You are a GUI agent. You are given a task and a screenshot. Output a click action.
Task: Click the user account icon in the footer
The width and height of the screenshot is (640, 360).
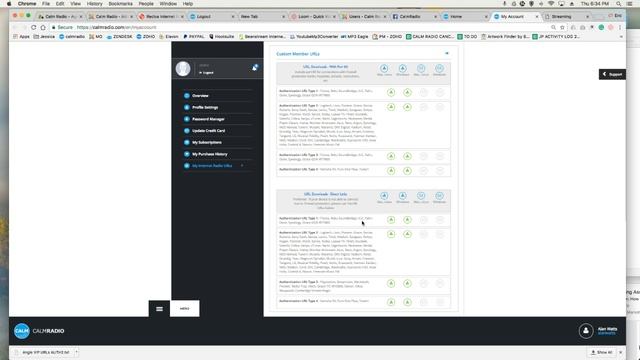point(586,331)
